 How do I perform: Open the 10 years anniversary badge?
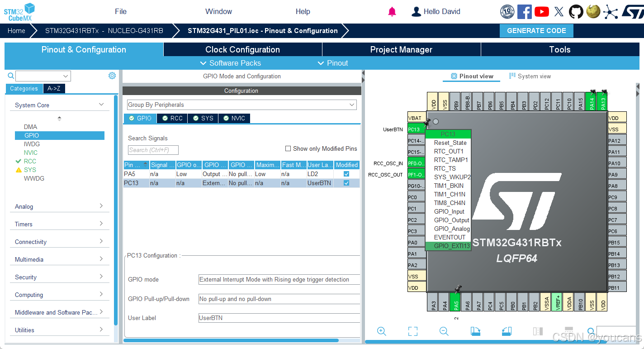click(507, 12)
